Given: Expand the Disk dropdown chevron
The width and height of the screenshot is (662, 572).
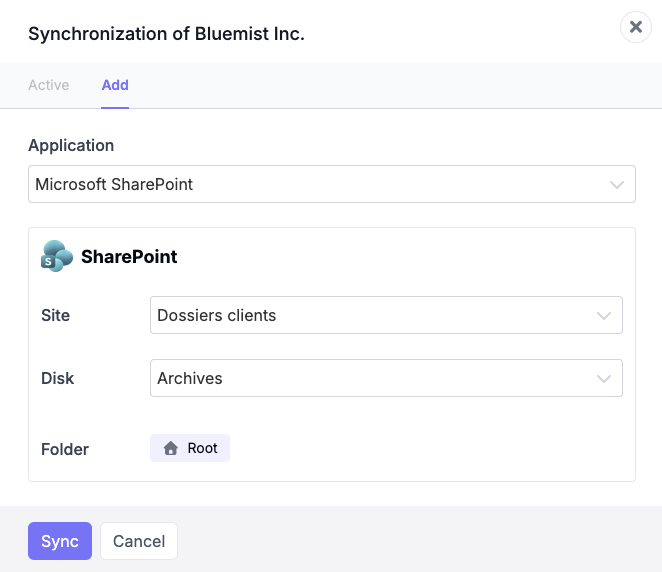Looking at the screenshot, I should point(604,378).
